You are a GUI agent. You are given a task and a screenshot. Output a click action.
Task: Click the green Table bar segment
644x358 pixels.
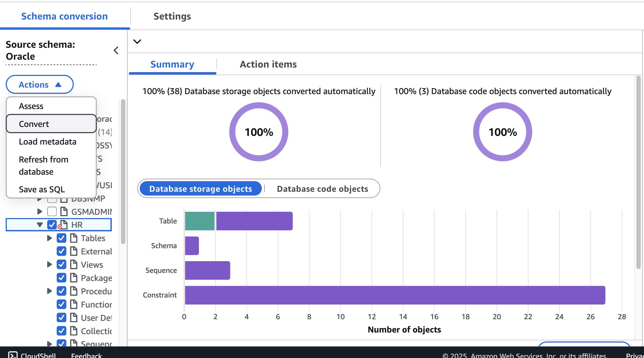point(200,221)
